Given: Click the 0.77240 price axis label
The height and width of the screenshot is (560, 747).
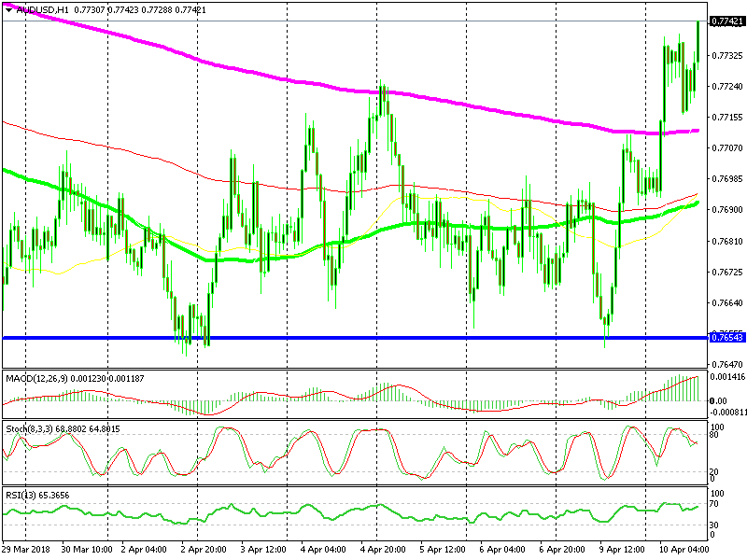Looking at the screenshot, I should point(727,86).
